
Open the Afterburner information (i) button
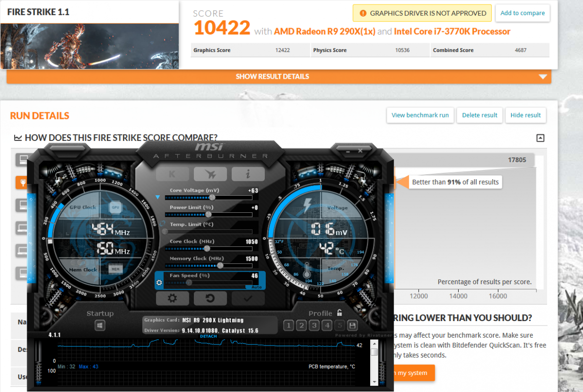(x=248, y=174)
